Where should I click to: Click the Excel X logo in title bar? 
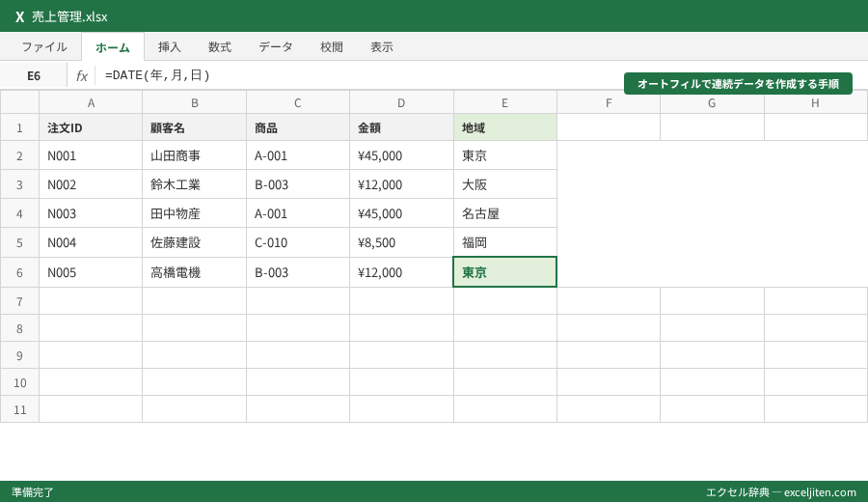(x=20, y=17)
